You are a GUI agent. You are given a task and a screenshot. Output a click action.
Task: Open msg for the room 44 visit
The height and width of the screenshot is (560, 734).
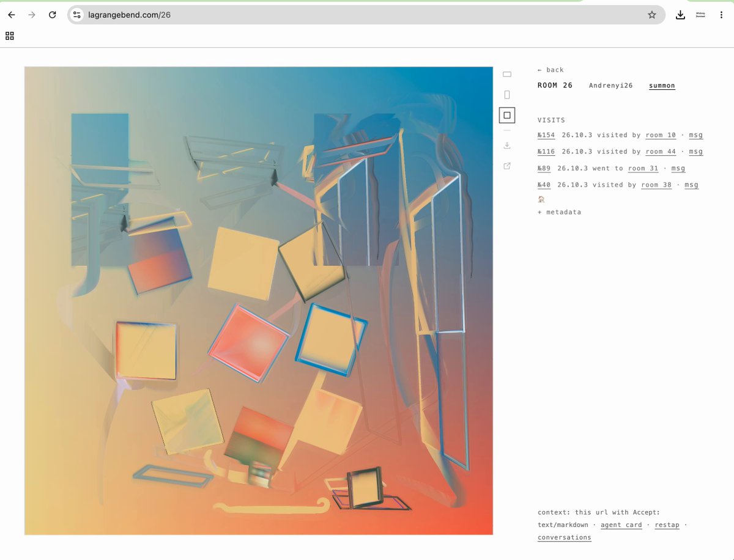point(695,152)
